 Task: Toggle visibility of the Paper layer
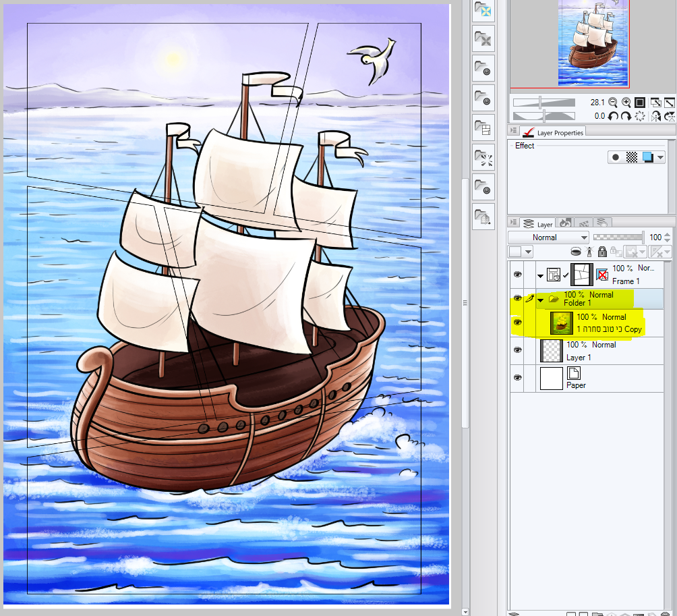click(x=517, y=378)
